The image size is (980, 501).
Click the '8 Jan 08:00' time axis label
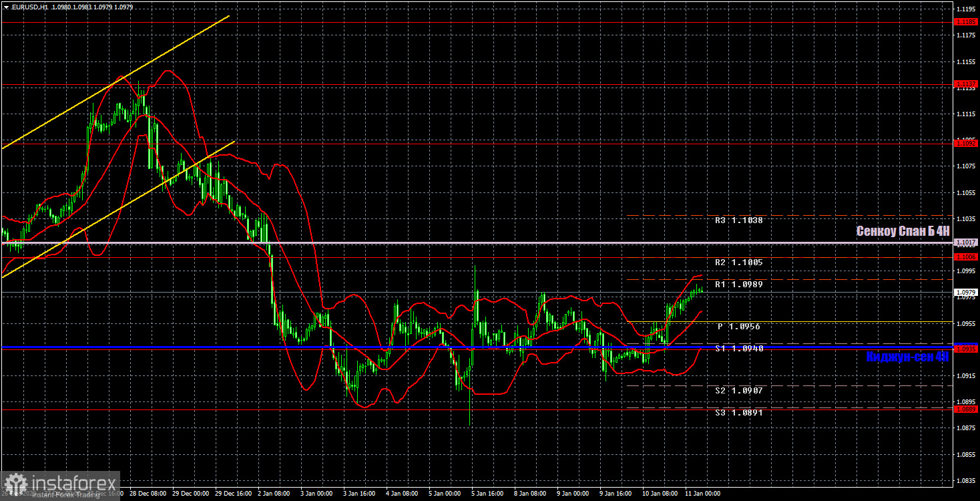click(529, 494)
